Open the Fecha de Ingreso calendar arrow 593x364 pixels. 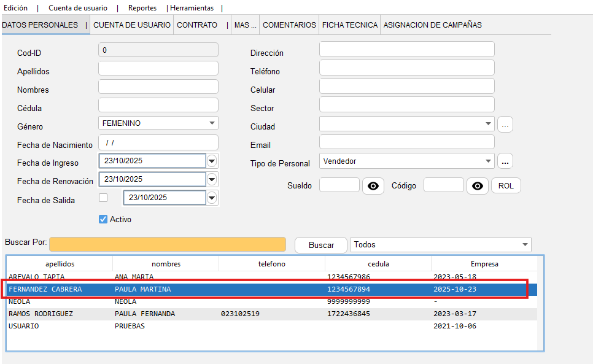[x=212, y=161]
